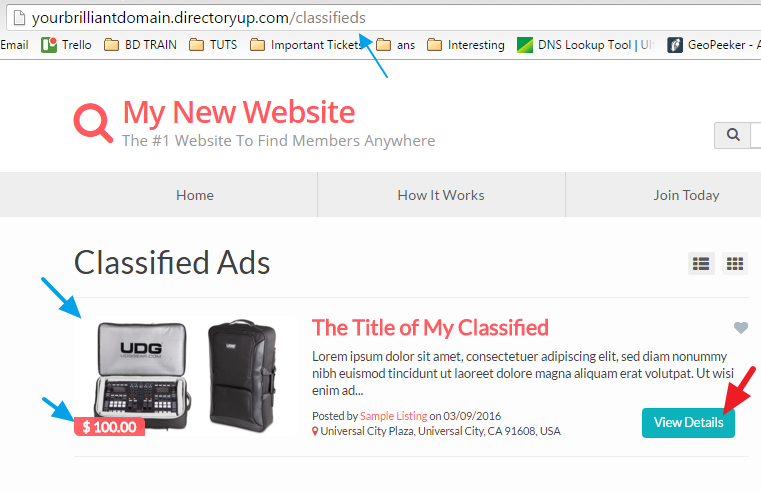Viewport: 761px width, 493px height.
Task: Click the red magnifier site logo
Action: [93, 122]
